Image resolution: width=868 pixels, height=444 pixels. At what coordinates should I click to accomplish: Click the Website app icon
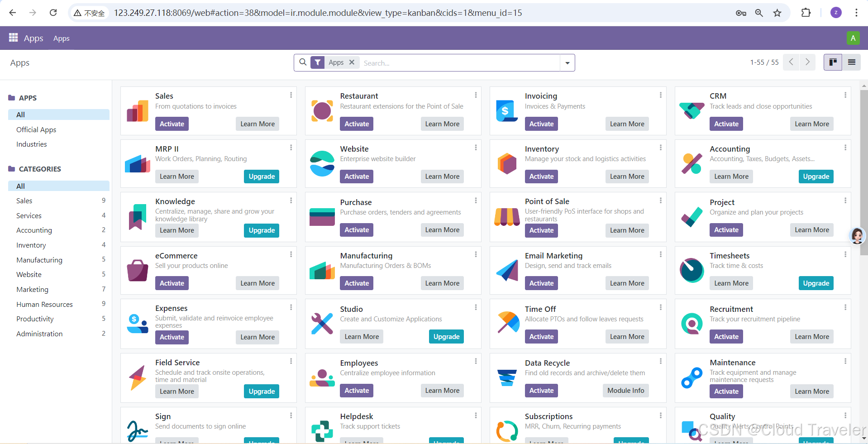[322, 163]
